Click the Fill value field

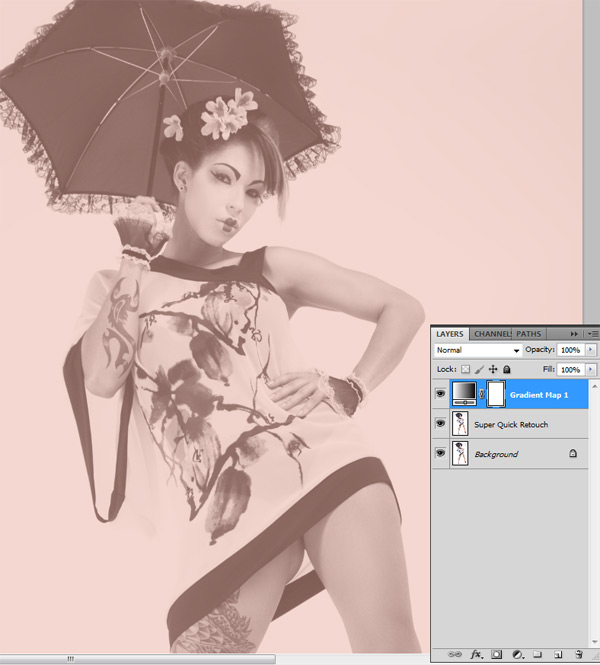571,369
